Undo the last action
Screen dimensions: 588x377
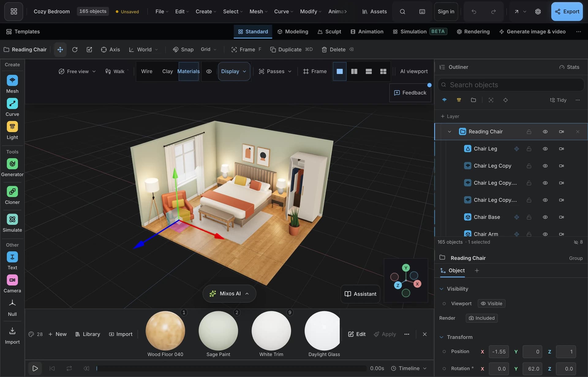pos(474,12)
